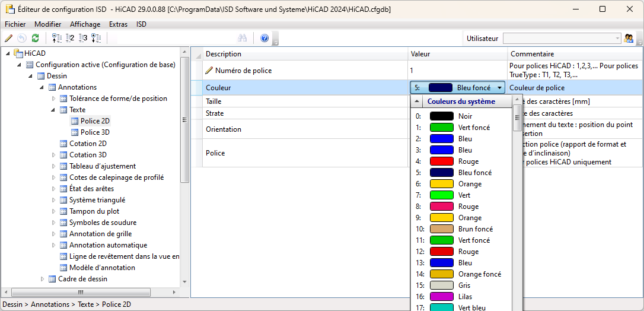This screenshot has width=644, height=311.
Task: Click the table icon beside Cotation 2D
Action: [63, 144]
